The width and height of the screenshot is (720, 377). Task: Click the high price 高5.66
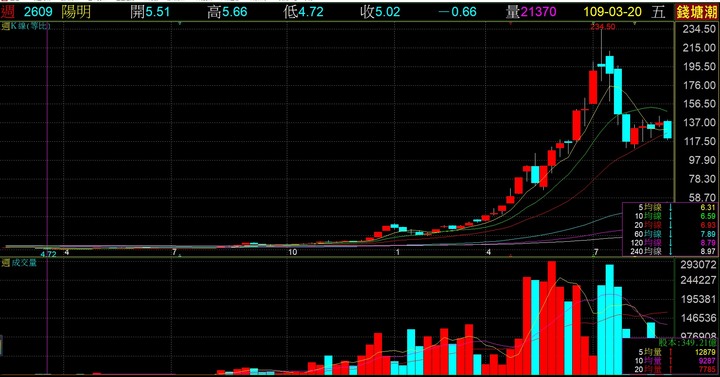pos(227,12)
